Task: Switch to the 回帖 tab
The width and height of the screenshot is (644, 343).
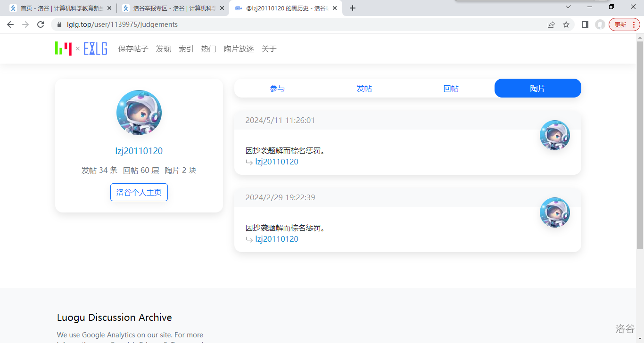Action: pos(451,89)
